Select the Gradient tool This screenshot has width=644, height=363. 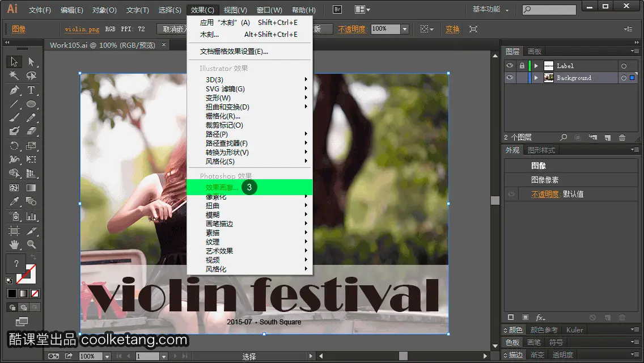click(31, 188)
